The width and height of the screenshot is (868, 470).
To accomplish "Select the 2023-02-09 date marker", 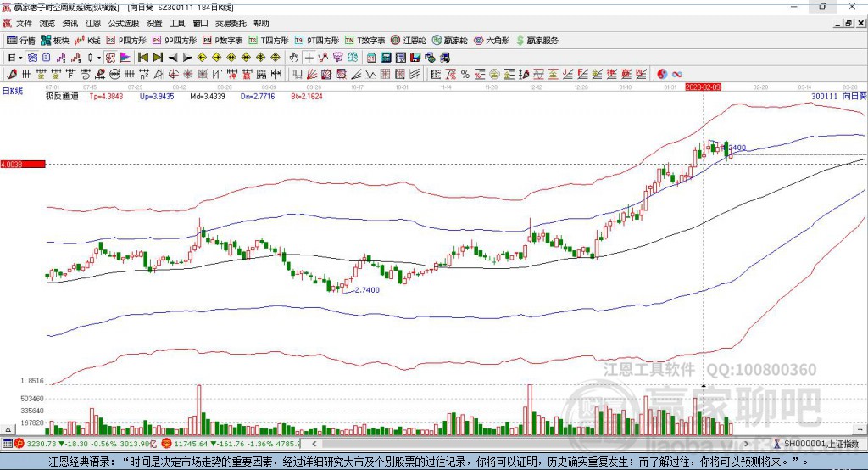I will click(x=703, y=87).
